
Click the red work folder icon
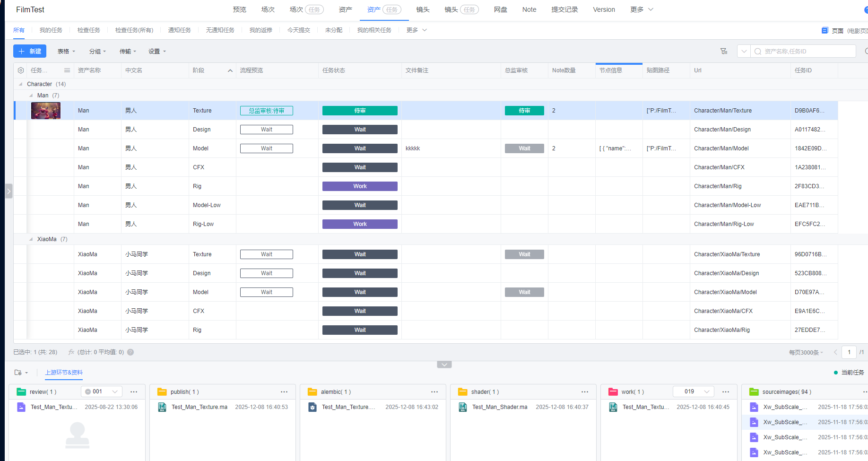pos(613,391)
